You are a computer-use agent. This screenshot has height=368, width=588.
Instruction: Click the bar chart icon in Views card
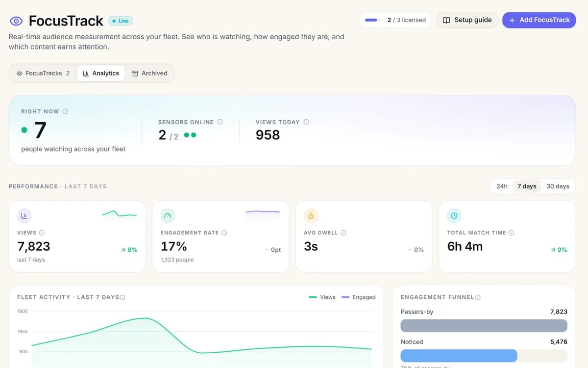pos(24,215)
